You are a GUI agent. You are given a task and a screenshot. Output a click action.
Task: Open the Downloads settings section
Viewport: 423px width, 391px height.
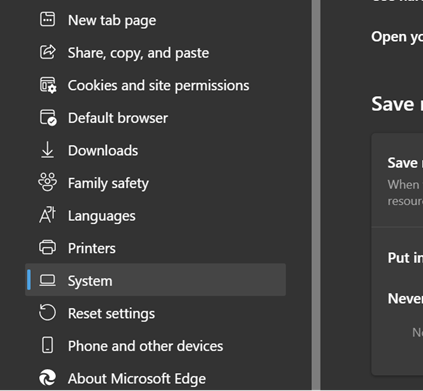(155, 150)
